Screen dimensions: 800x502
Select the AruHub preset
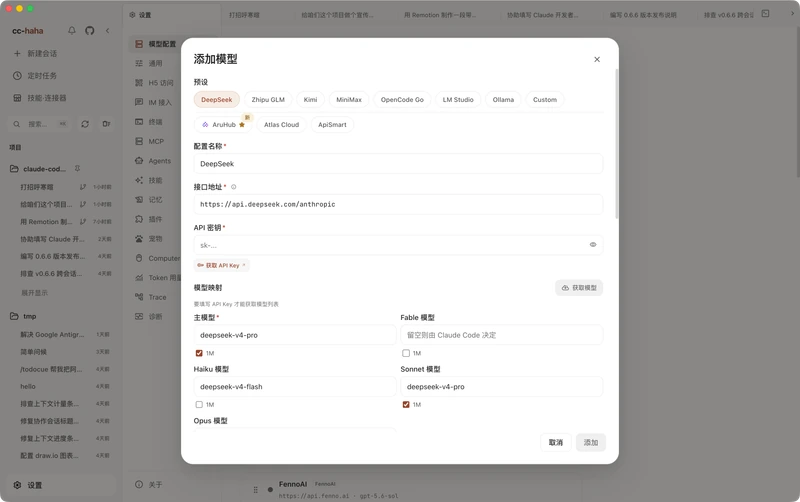pyautogui.click(x=223, y=124)
